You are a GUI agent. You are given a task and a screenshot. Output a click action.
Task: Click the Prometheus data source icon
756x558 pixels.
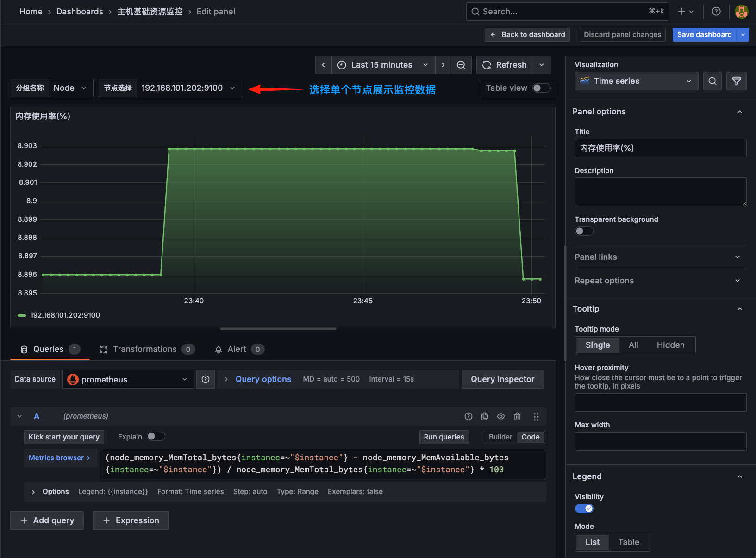(73, 379)
